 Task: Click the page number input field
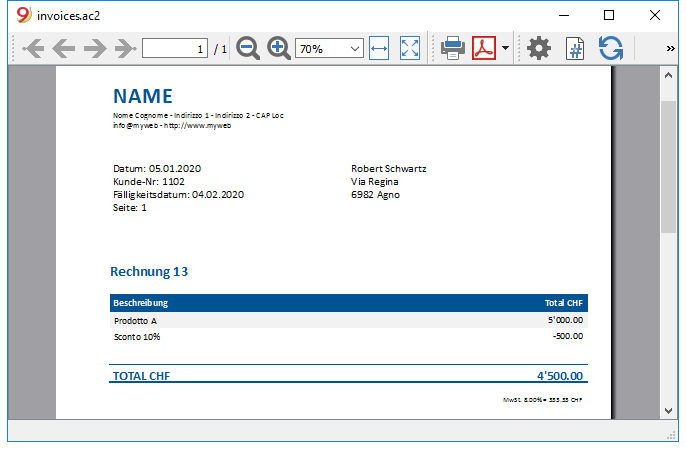[x=175, y=49]
